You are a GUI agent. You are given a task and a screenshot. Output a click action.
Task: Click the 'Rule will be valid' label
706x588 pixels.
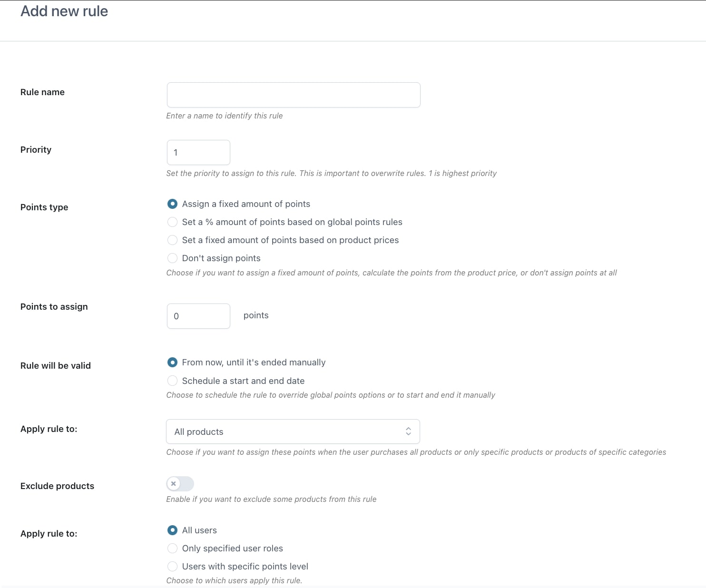[56, 366]
